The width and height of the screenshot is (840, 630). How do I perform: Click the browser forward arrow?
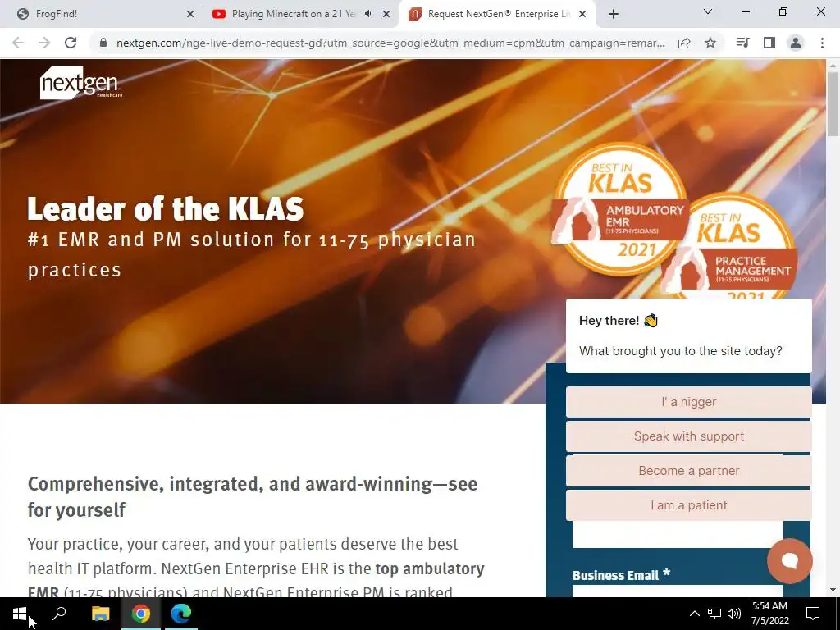click(44, 43)
